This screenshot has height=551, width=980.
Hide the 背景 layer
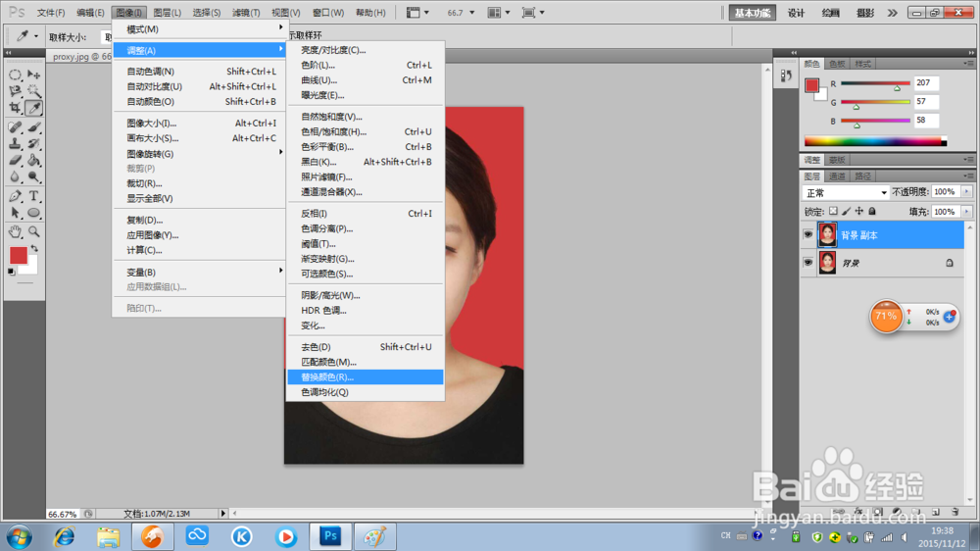point(808,263)
